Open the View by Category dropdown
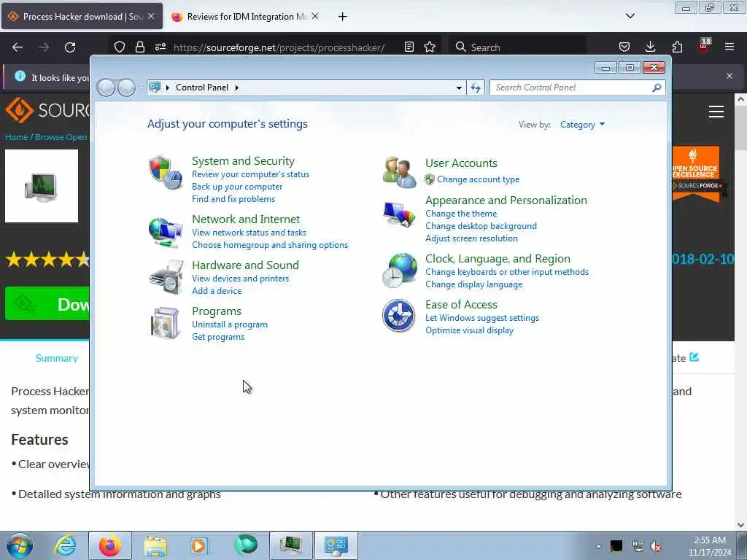The height and width of the screenshot is (560, 747). click(582, 125)
